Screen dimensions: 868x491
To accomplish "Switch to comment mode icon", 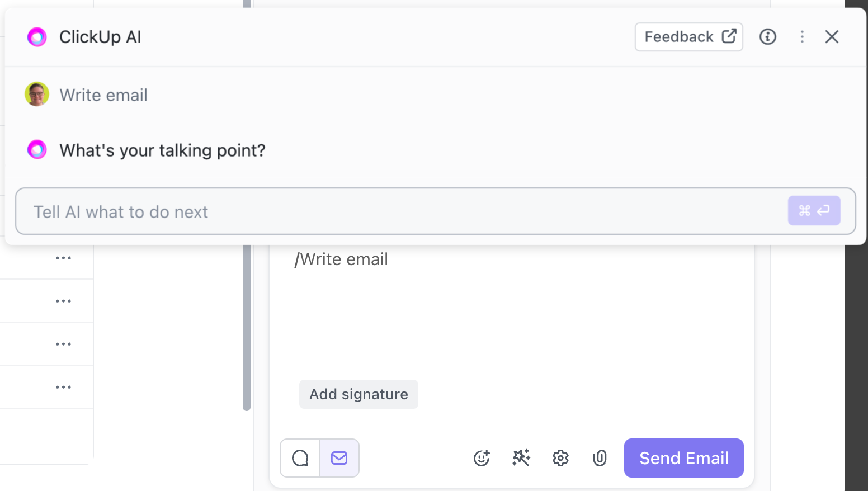I will tap(300, 458).
